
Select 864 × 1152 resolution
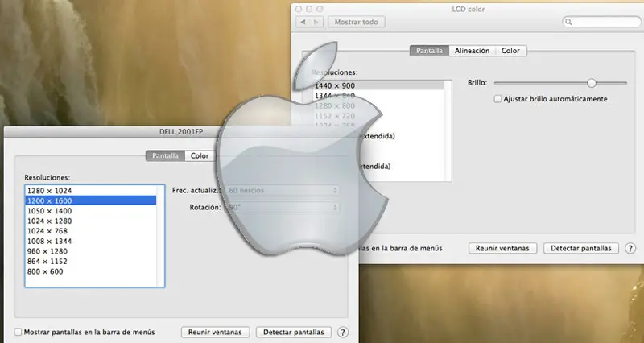[x=90, y=261]
